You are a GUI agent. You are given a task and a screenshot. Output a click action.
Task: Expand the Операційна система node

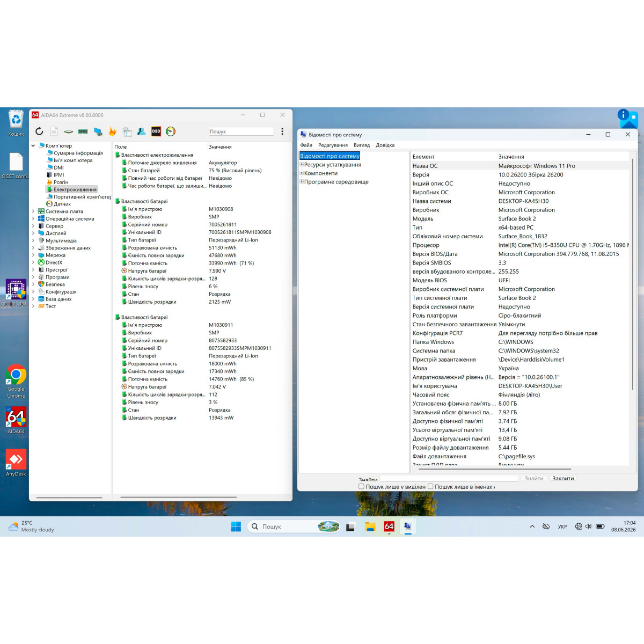tap(33, 219)
